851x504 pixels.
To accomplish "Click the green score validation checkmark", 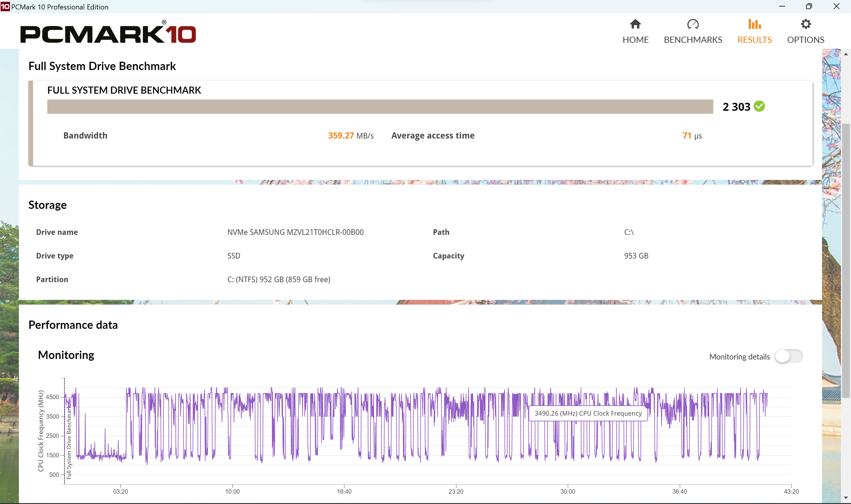I will (x=759, y=106).
